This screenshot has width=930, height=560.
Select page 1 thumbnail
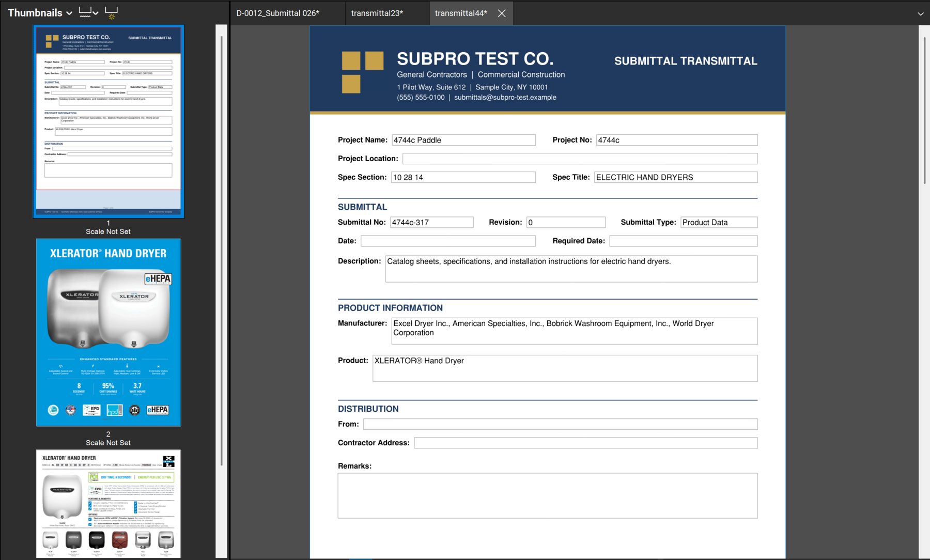pos(109,121)
